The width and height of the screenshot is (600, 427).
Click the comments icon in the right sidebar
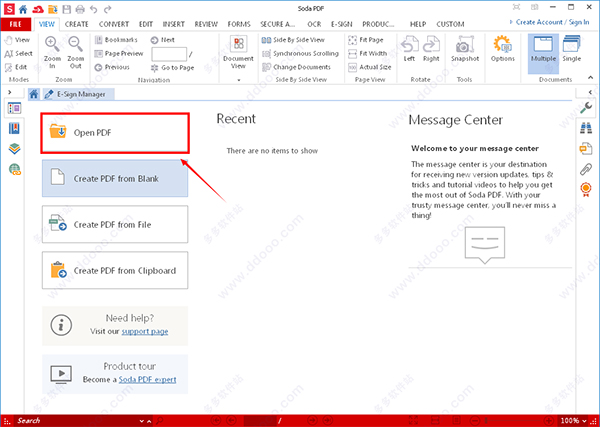pyautogui.click(x=586, y=148)
